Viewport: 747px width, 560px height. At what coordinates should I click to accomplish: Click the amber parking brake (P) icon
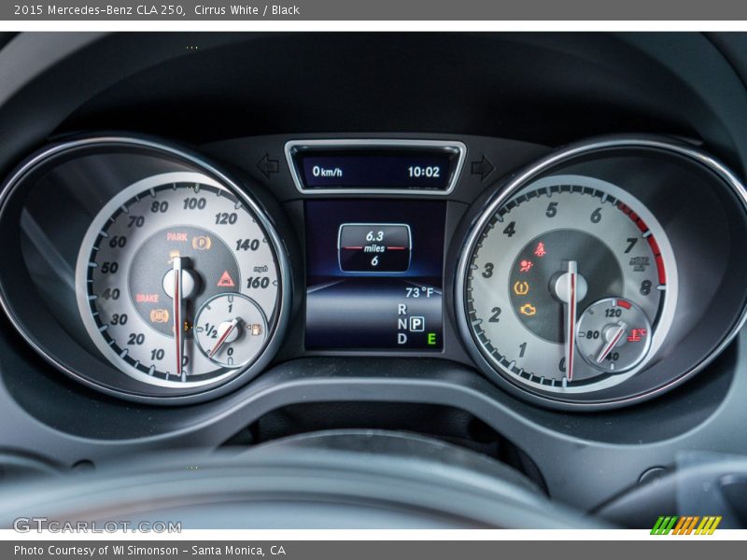point(202,244)
